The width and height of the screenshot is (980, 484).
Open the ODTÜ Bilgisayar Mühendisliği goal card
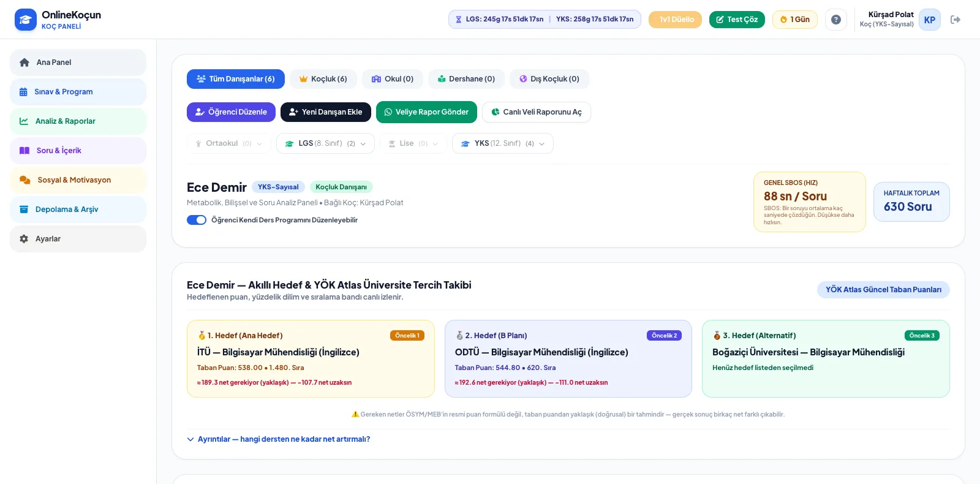pos(568,359)
